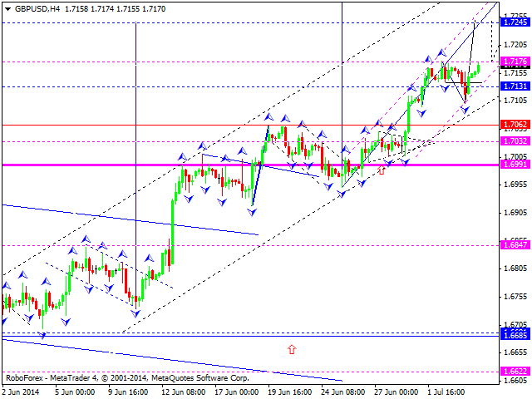
Task: Click the orange up arrow below the blue support line
Action: coord(292,350)
